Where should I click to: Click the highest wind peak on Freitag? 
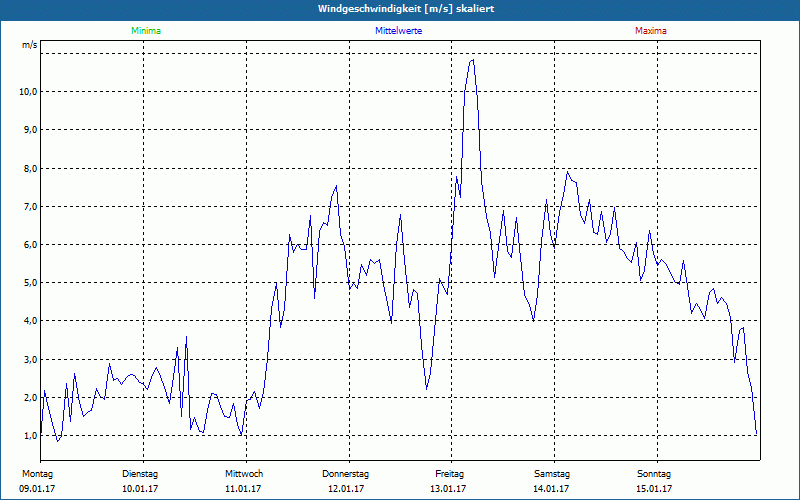coord(473,60)
